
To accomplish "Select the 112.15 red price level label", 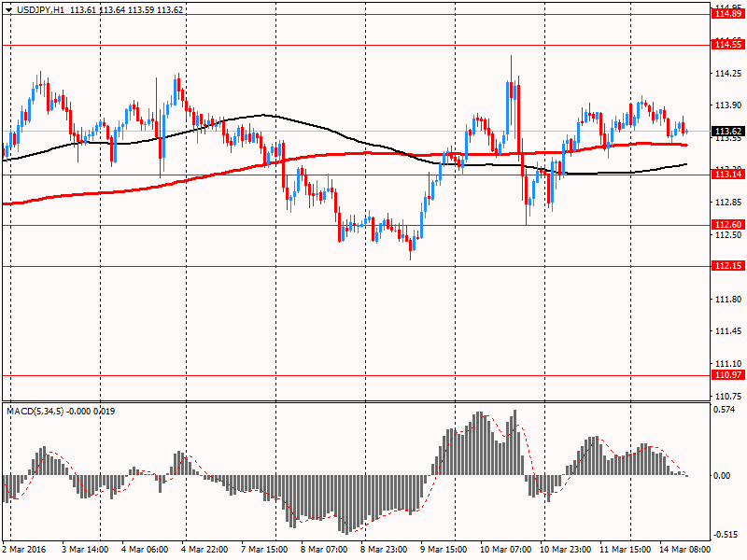I will 728,266.
